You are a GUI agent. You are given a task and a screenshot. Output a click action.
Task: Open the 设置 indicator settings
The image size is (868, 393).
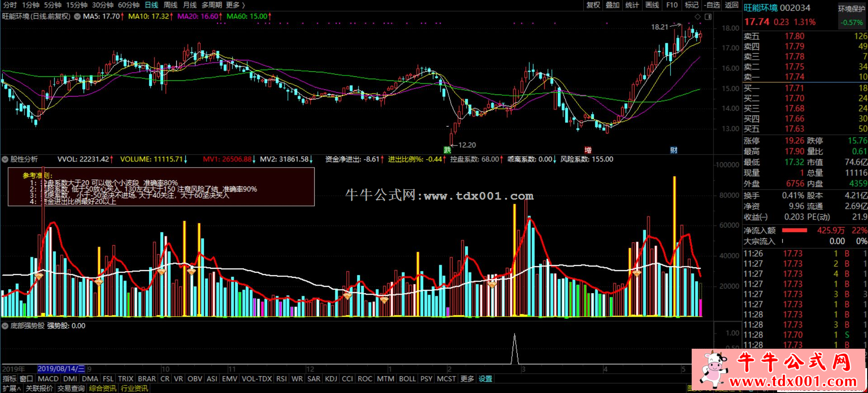(486, 379)
